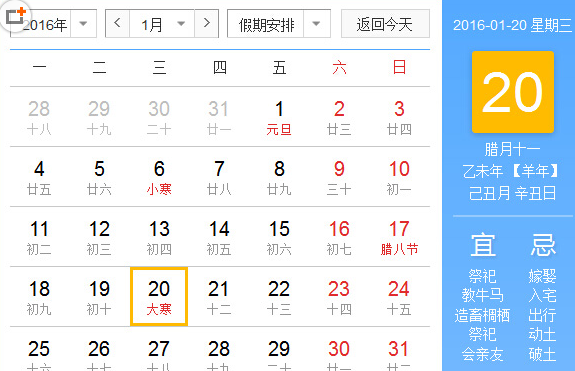This screenshot has width=575, height=371.
Task: Select January 19 初十
Action: coord(99,297)
